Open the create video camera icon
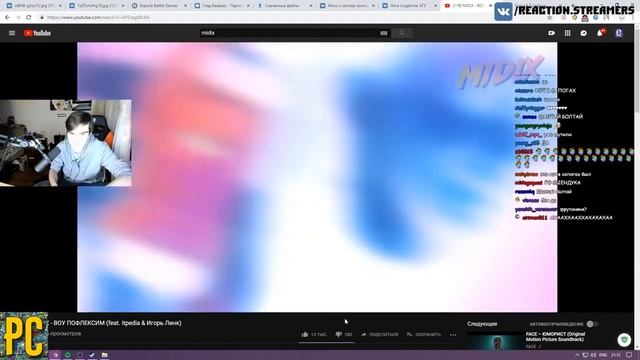The image size is (640, 360). tap(551, 33)
